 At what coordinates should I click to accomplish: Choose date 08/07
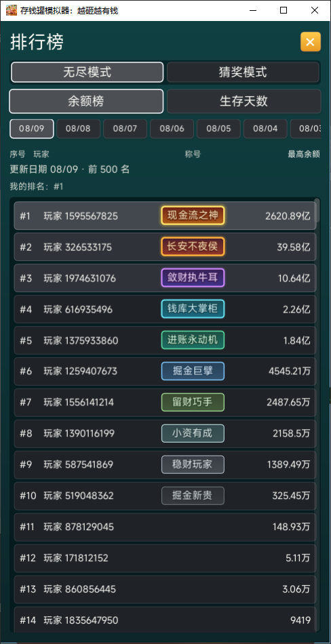[125, 129]
